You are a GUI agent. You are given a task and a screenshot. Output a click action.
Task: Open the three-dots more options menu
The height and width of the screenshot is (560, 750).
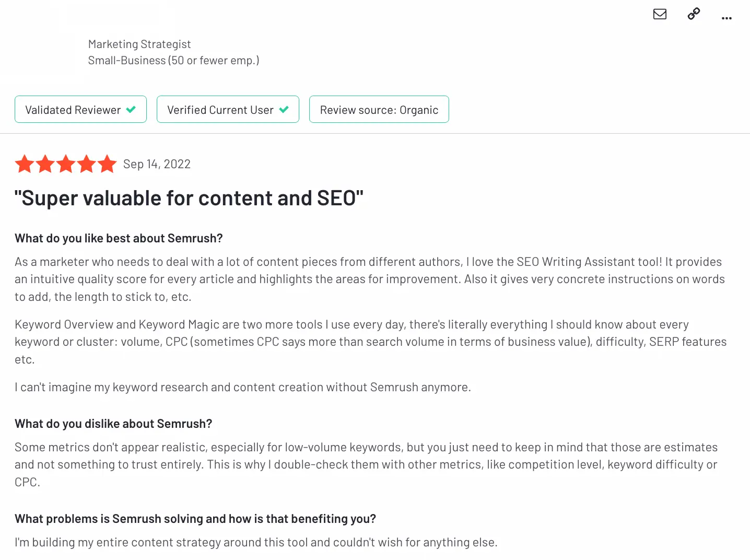click(726, 18)
